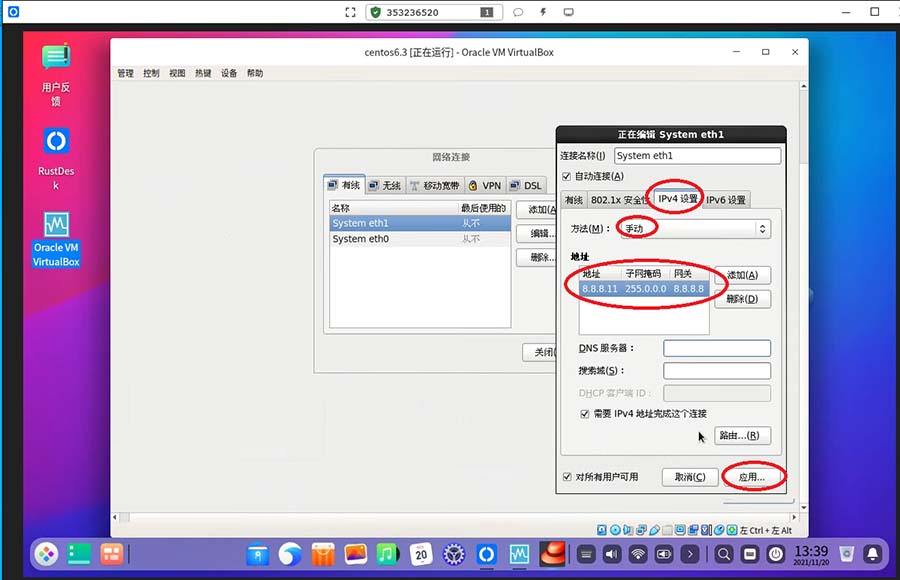Switch to the IPv6 设置 tab
The width and height of the screenshot is (900, 580).
click(x=726, y=200)
